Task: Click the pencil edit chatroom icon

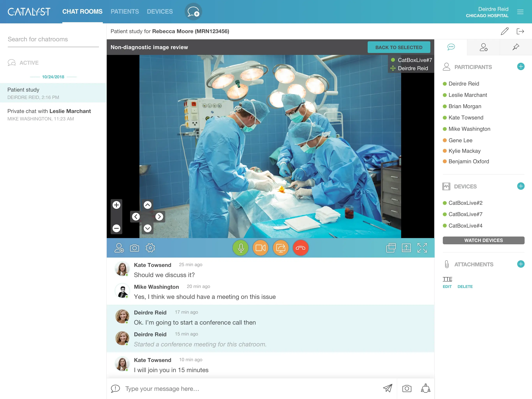Action: [x=504, y=31]
